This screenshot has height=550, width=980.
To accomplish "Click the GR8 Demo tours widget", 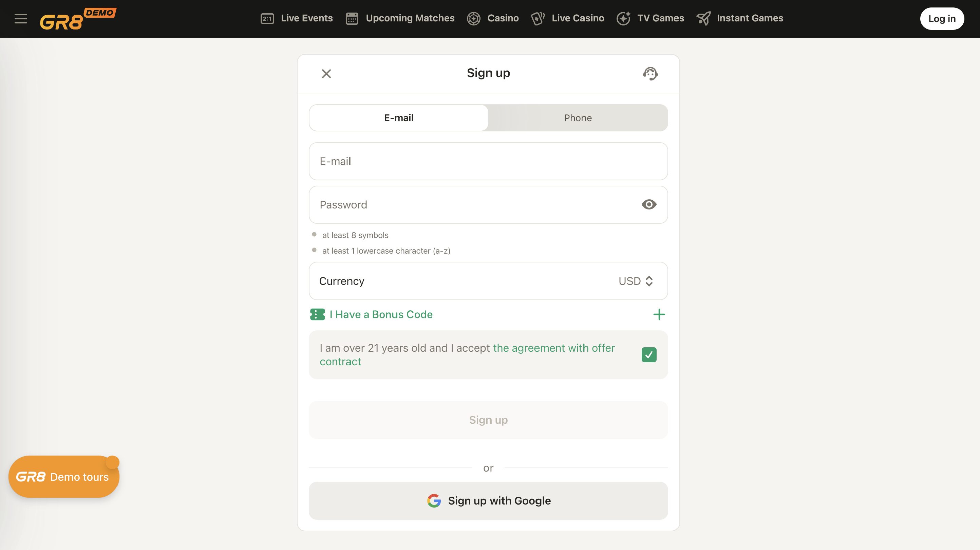I will coord(62,477).
